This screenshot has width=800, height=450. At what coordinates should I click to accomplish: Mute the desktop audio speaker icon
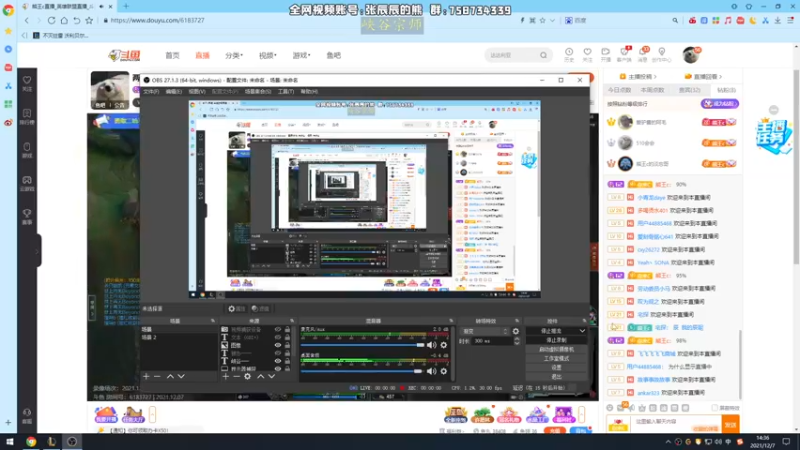click(x=432, y=371)
